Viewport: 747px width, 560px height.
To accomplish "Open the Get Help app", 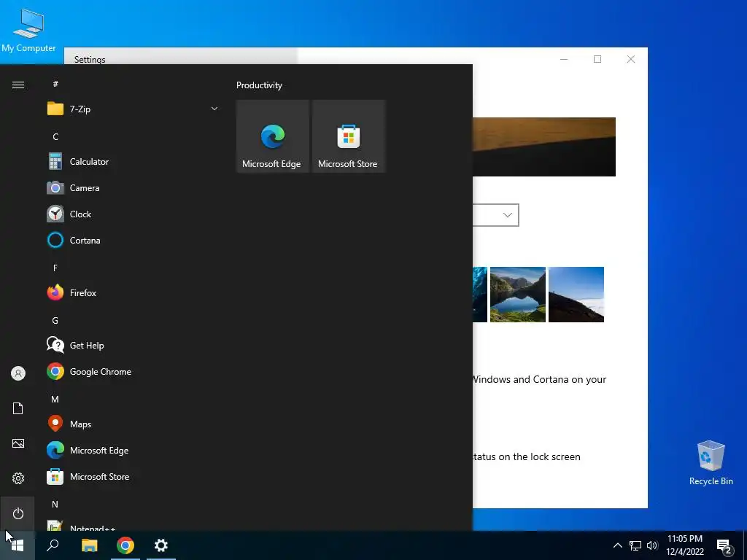I will [133, 345].
